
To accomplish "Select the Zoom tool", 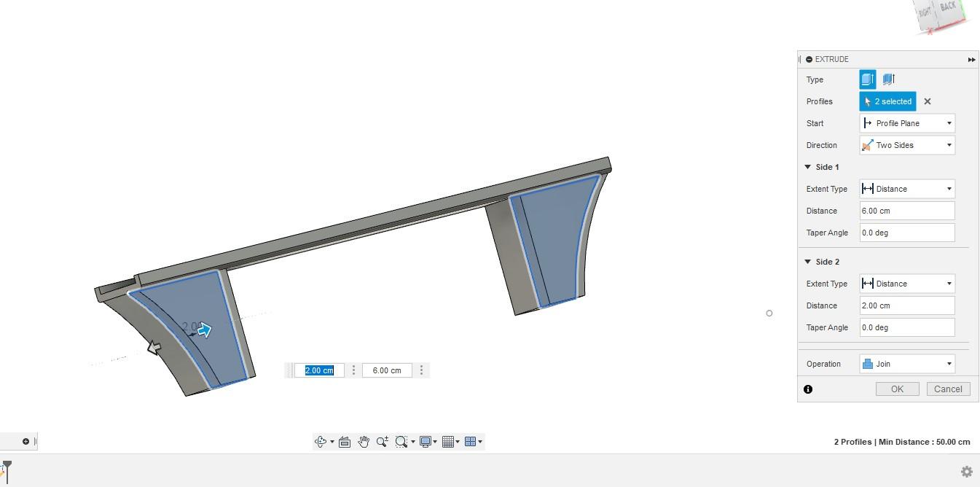I will [383, 441].
